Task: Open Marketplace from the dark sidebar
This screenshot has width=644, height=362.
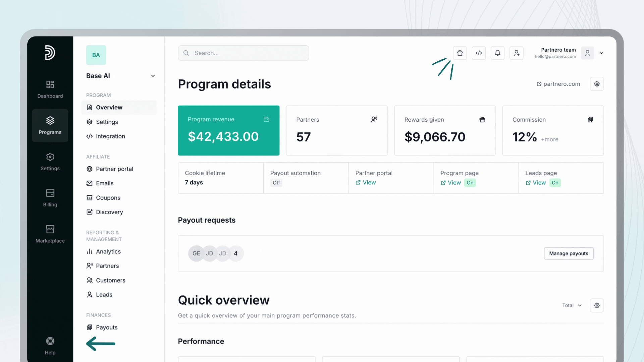Action: (x=50, y=234)
